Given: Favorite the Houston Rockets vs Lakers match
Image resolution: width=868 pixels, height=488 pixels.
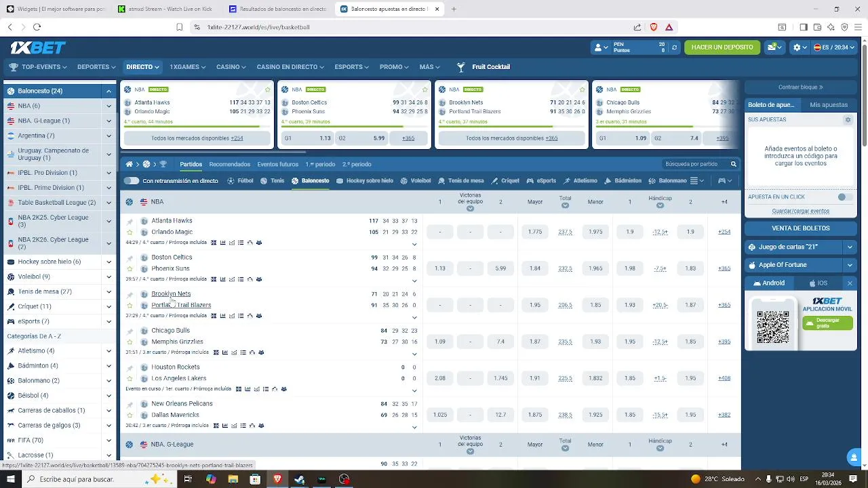Looking at the screenshot, I should coord(130,378).
